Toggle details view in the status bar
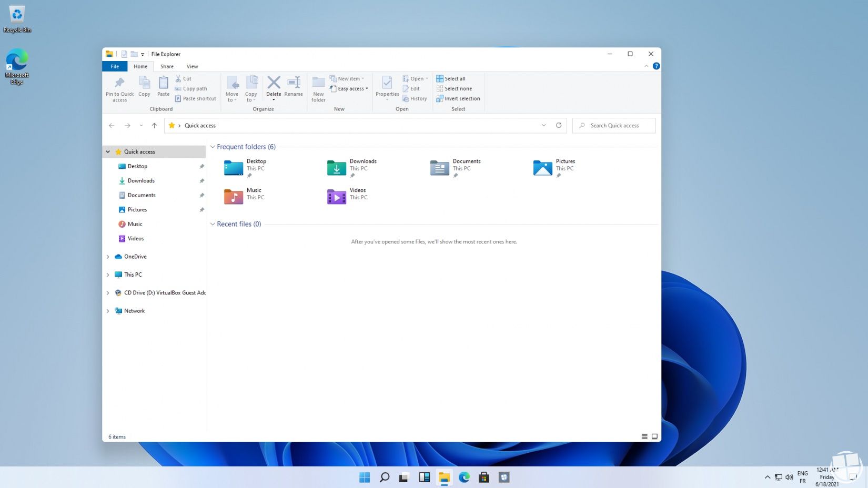Viewport: 868px width, 488px height. [x=644, y=436]
